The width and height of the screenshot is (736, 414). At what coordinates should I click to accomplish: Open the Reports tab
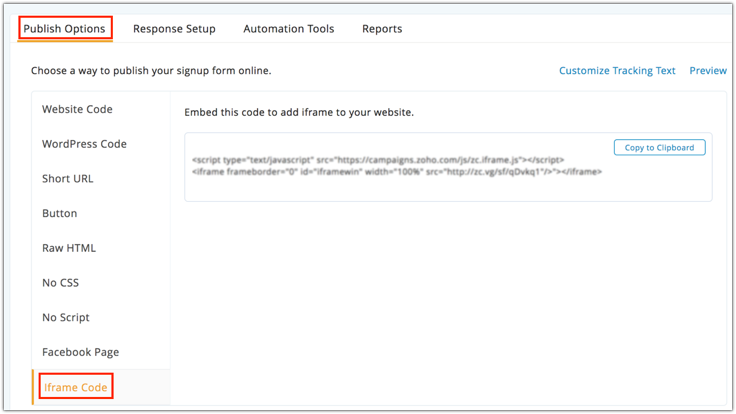tap(382, 29)
